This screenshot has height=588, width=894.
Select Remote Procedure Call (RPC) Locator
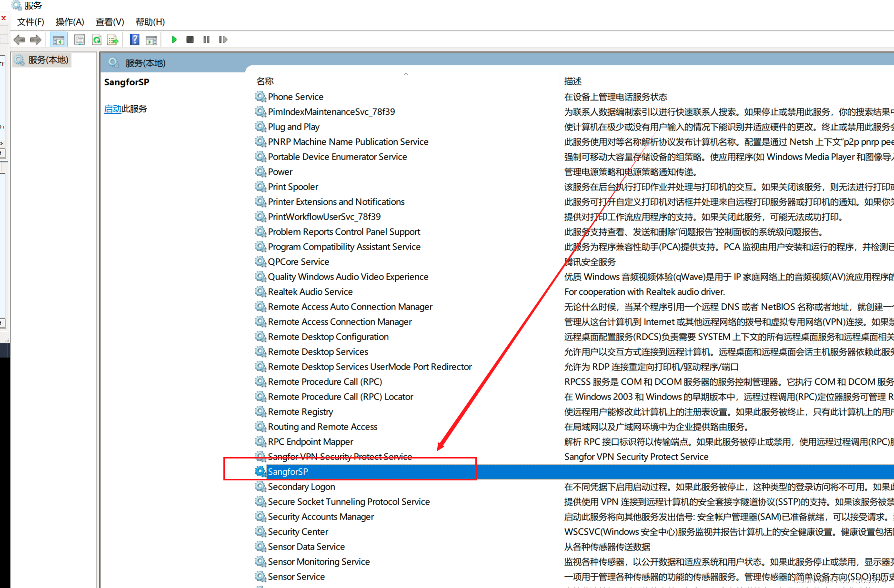click(341, 397)
